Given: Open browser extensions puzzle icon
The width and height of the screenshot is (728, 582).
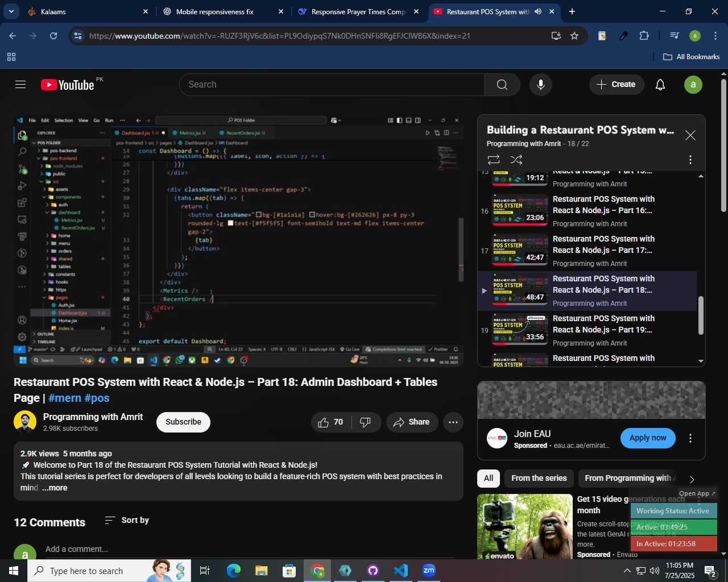Looking at the screenshot, I should tap(644, 36).
